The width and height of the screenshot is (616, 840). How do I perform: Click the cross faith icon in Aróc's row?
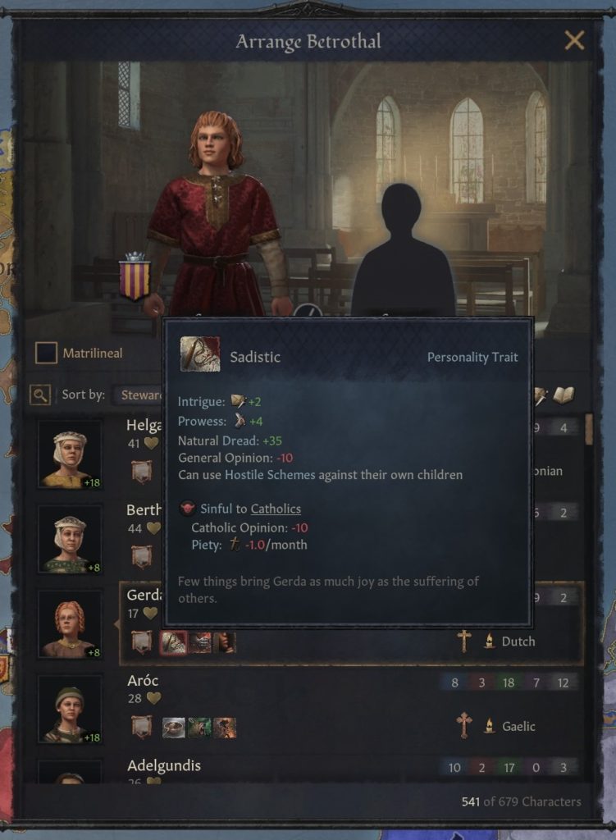[x=464, y=725]
